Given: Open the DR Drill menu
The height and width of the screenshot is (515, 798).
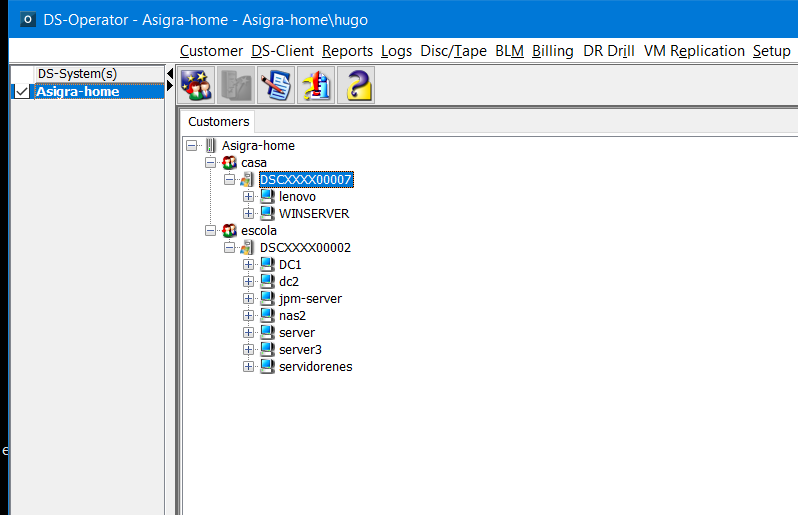Looking at the screenshot, I should click(609, 51).
